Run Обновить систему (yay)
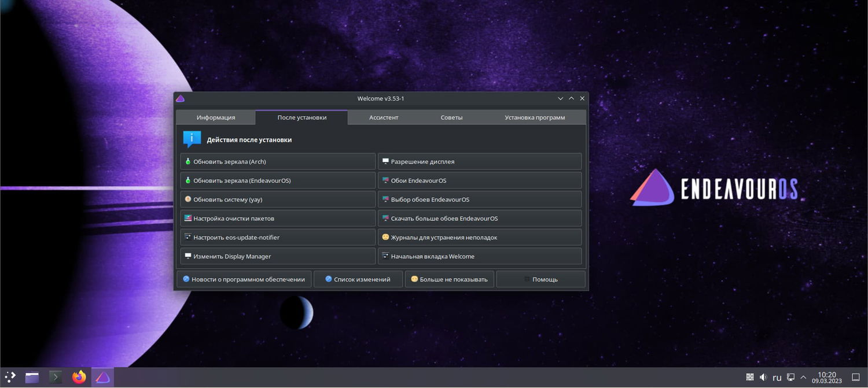 point(278,199)
